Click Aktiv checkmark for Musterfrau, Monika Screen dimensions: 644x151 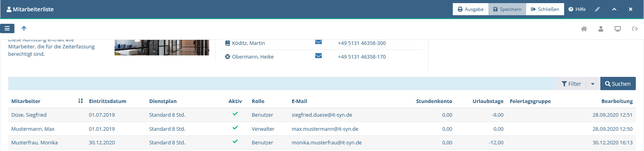pos(235,142)
